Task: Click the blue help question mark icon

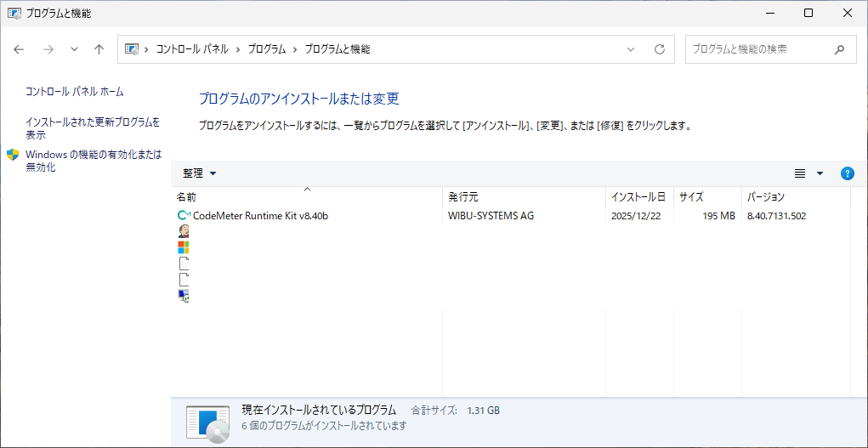Action: pyautogui.click(x=847, y=173)
